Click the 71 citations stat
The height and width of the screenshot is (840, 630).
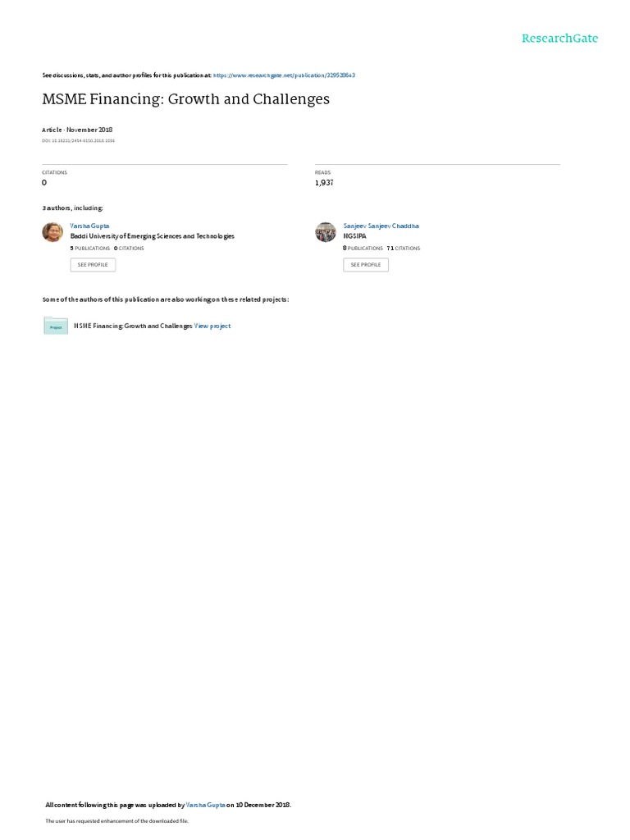[404, 248]
